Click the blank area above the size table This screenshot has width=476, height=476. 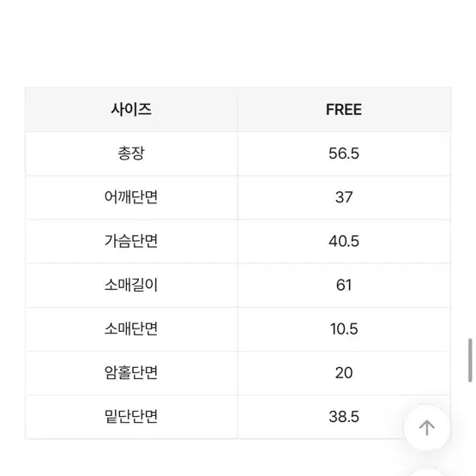point(238,43)
